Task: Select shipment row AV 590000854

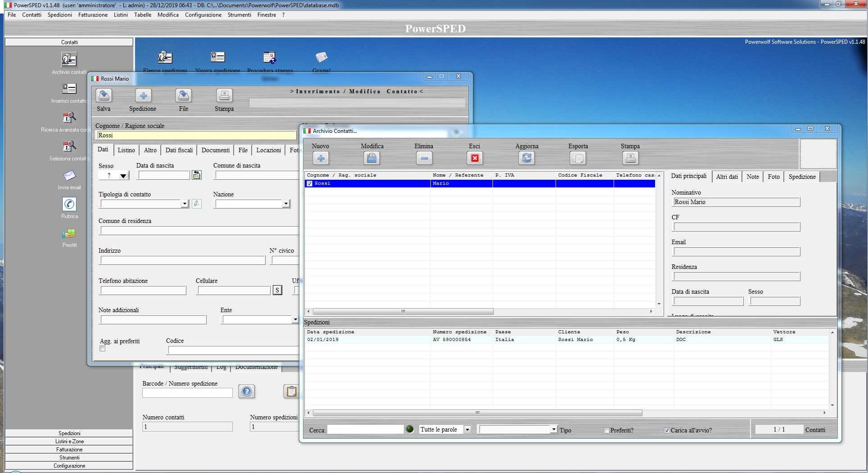Action: [x=566, y=340]
